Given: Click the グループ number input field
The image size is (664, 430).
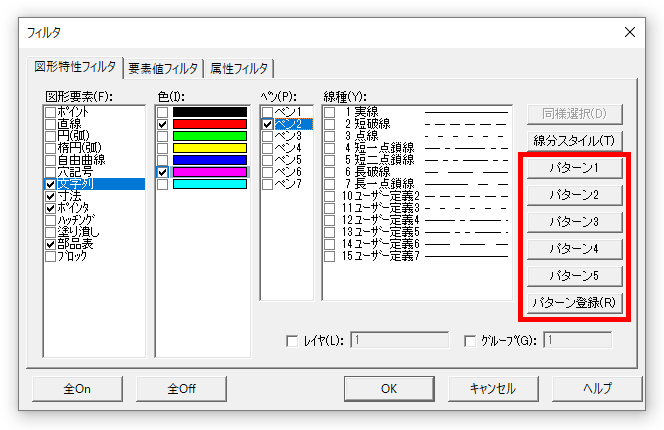Looking at the screenshot, I should pyautogui.click(x=578, y=340).
